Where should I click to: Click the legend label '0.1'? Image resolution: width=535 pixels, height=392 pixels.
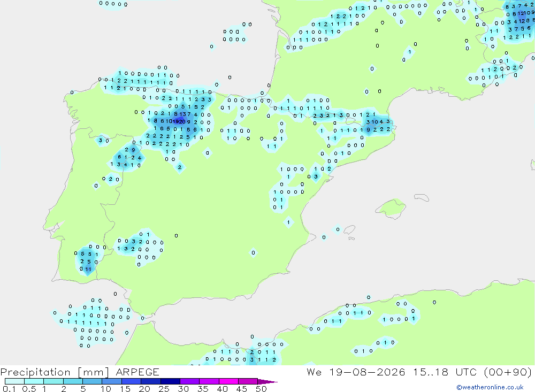coord(9,389)
